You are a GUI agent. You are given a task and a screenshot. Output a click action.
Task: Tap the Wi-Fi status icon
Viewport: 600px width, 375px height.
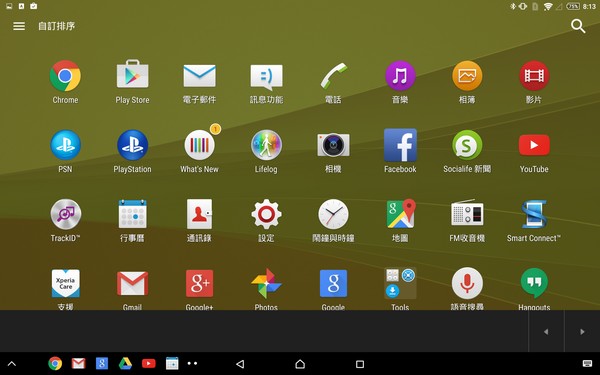point(548,7)
